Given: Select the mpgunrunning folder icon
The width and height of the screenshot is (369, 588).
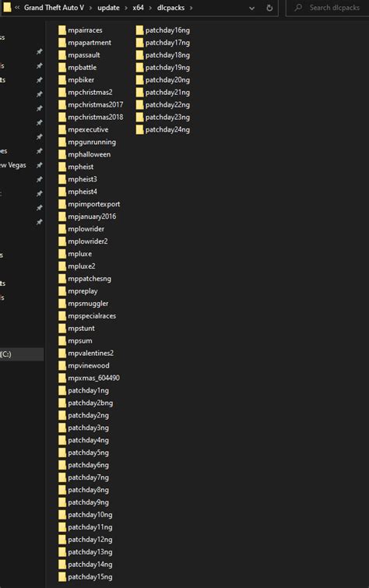Looking at the screenshot, I should (x=62, y=142).
